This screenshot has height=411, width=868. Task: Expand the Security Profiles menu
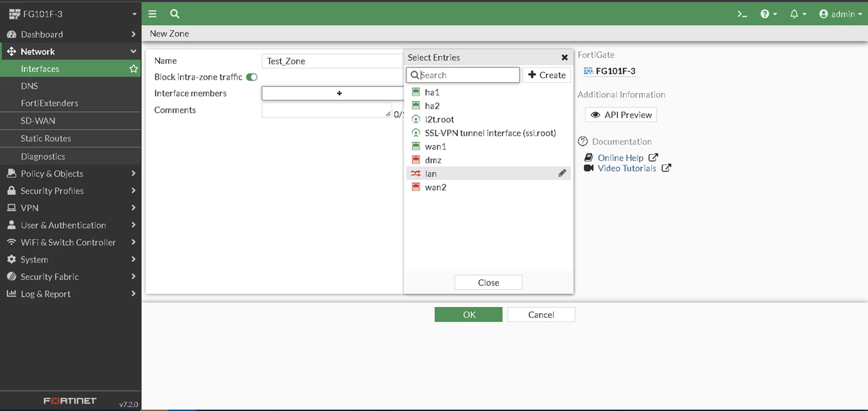(x=71, y=191)
